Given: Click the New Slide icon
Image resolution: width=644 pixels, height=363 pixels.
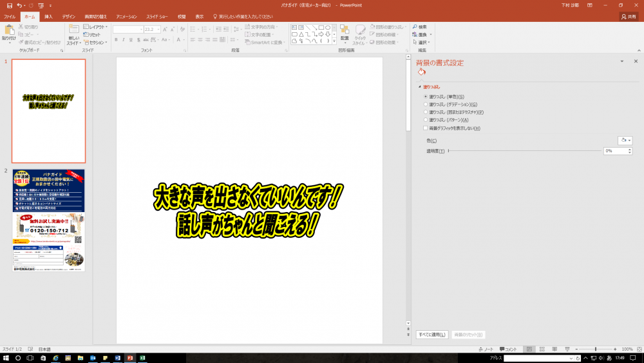Looking at the screenshot, I should click(x=73, y=30).
